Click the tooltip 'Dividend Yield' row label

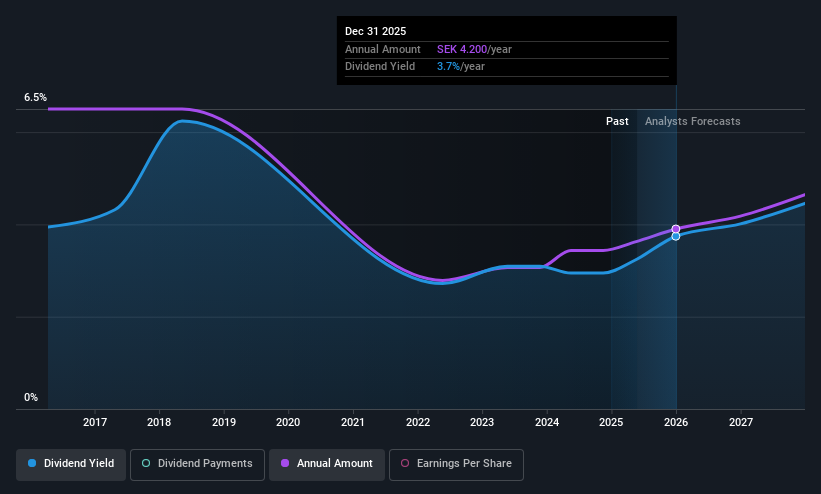[x=380, y=67]
